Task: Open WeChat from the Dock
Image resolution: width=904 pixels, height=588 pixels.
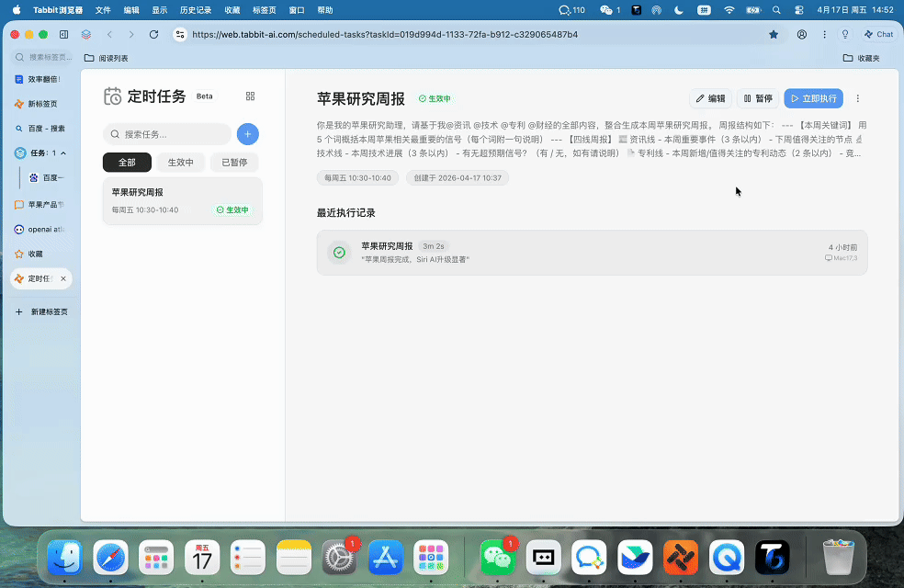Action: pos(497,557)
